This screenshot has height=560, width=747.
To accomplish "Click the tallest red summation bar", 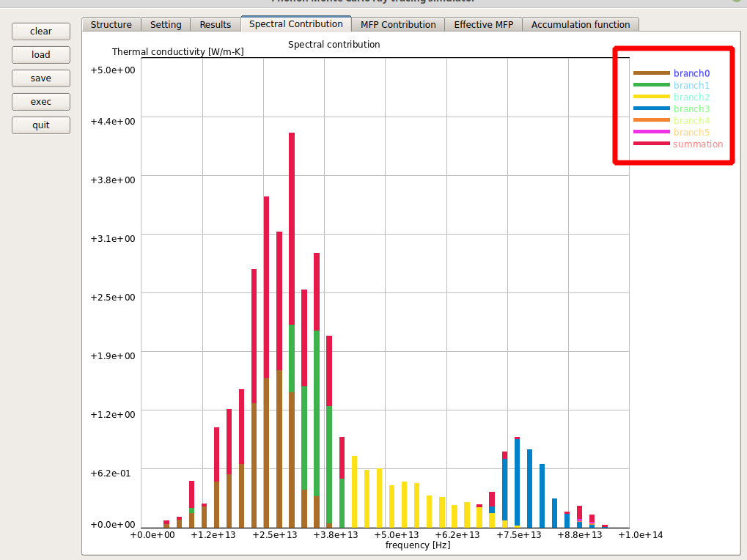I will point(292,229).
